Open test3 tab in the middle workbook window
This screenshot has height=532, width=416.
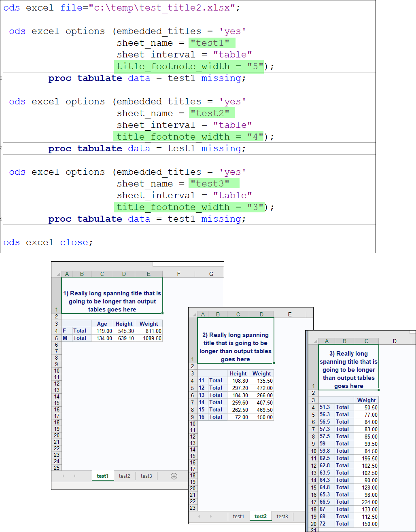282,517
